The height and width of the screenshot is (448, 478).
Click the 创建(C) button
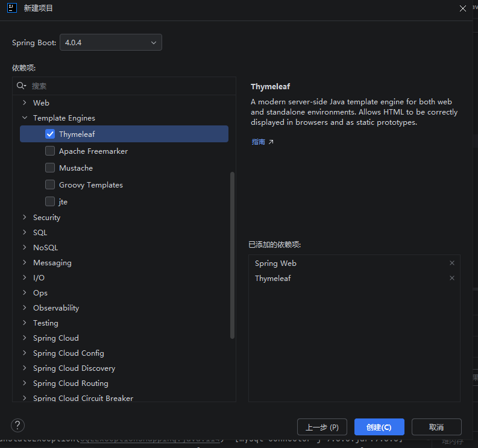pos(379,427)
